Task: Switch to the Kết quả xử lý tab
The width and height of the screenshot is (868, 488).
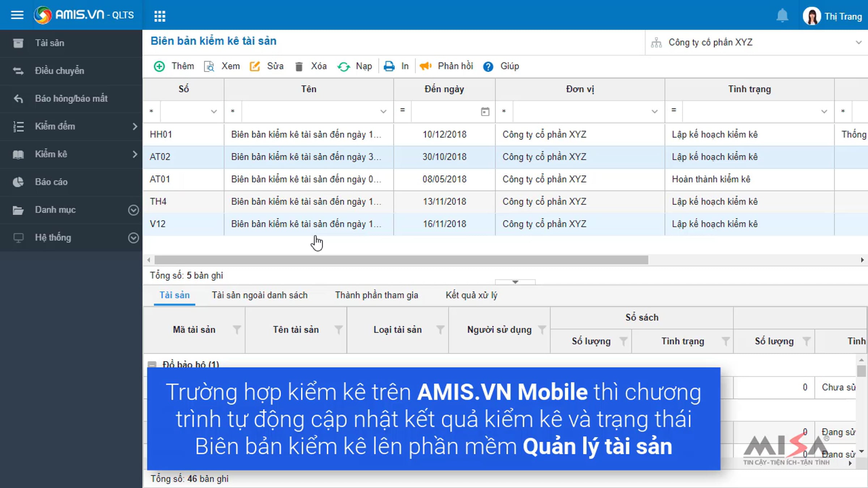Action: click(471, 295)
